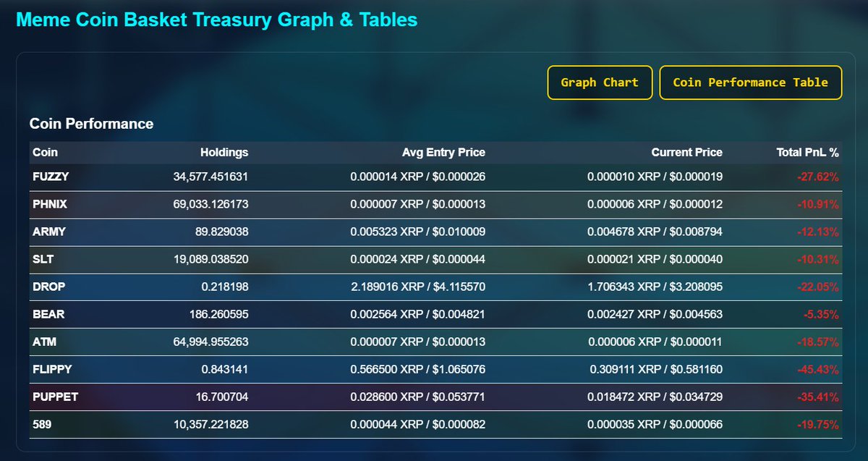Select FUZZY current price 0.000010 XRP / $0.000019
This screenshot has width=868, height=461.
pyautogui.click(x=655, y=176)
